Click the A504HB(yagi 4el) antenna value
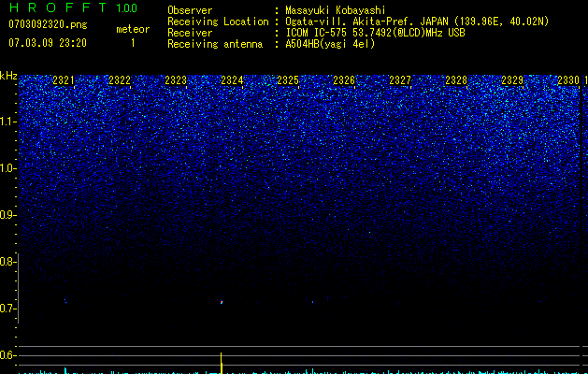Image resolution: width=588 pixels, height=374 pixels. pyautogui.click(x=330, y=44)
